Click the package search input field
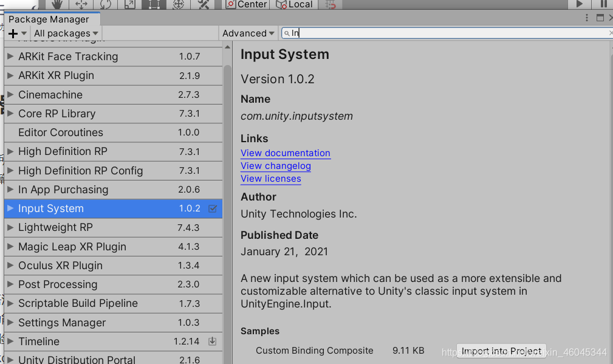The width and height of the screenshot is (613, 364). tap(447, 33)
